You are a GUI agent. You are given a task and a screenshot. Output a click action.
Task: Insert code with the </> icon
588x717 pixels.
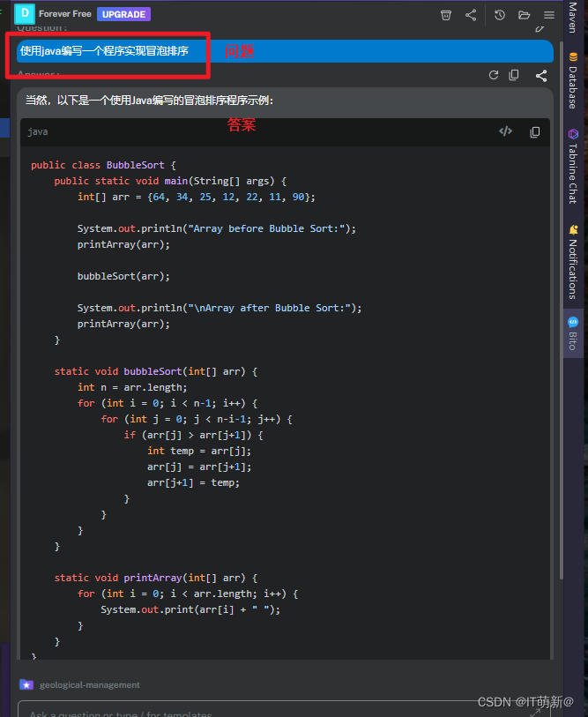505,131
